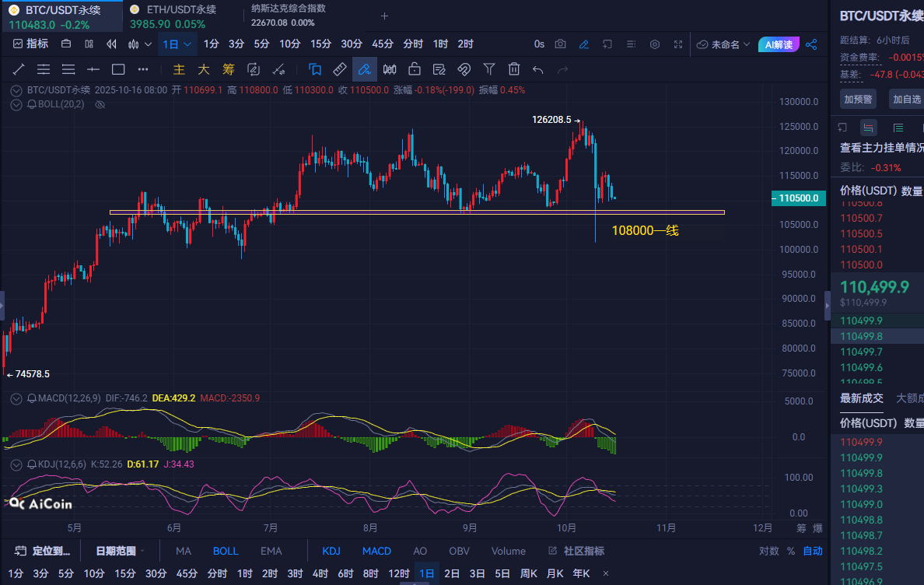The height and width of the screenshot is (585, 924).
Task: Click the share icon next to AI解读
Action: point(811,44)
